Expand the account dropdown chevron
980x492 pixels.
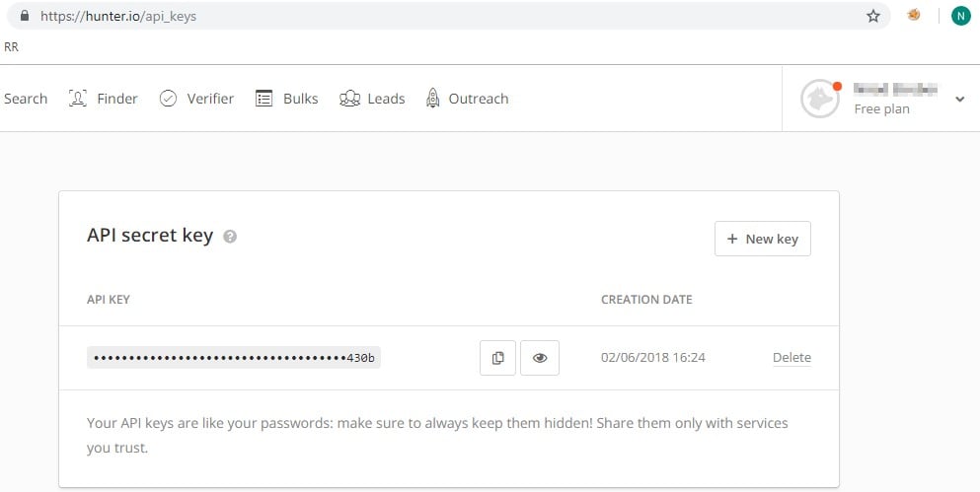(x=959, y=100)
